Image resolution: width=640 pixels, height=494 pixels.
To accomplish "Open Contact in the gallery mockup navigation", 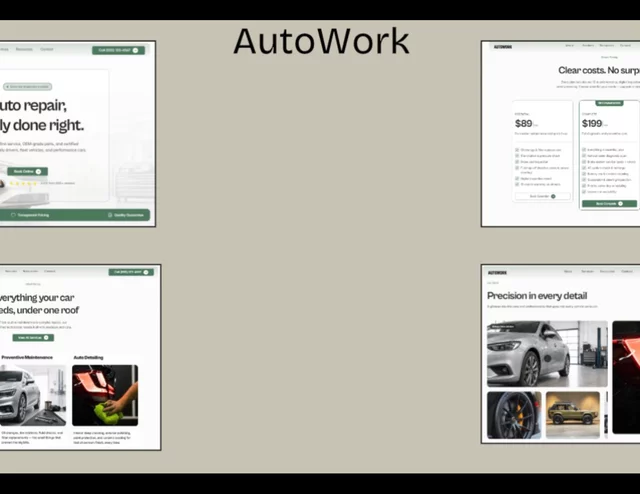I will click(x=627, y=271).
